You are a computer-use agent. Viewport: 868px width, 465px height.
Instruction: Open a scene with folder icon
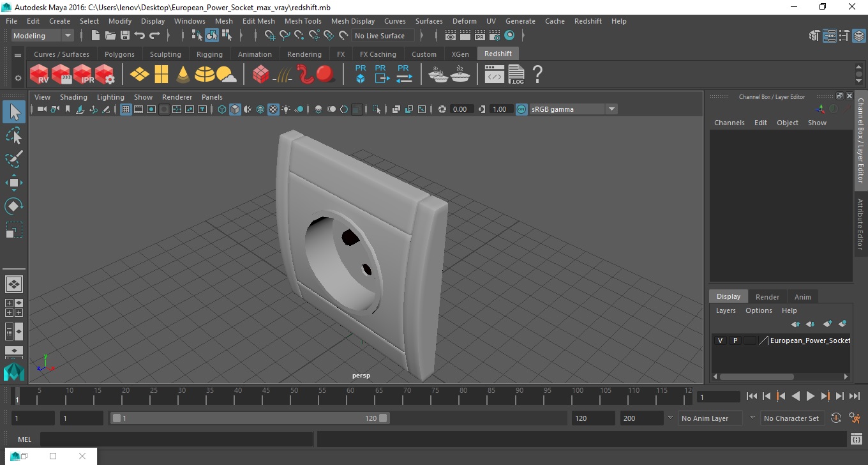110,36
